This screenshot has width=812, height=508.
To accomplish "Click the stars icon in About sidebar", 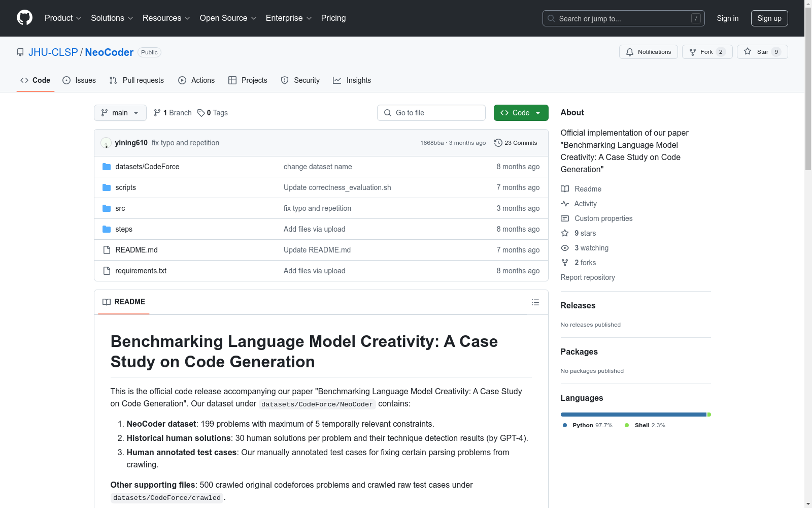I will (x=565, y=233).
